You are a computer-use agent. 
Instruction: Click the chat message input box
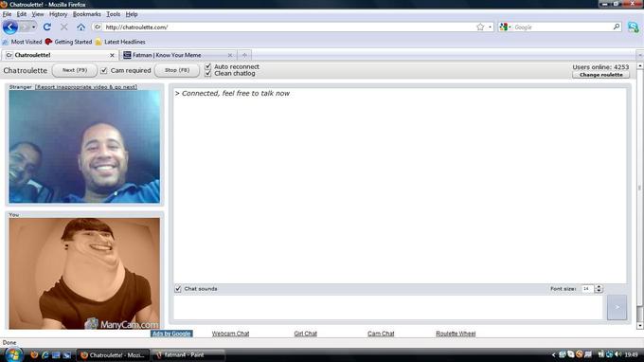pyautogui.click(x=388, y=307)
